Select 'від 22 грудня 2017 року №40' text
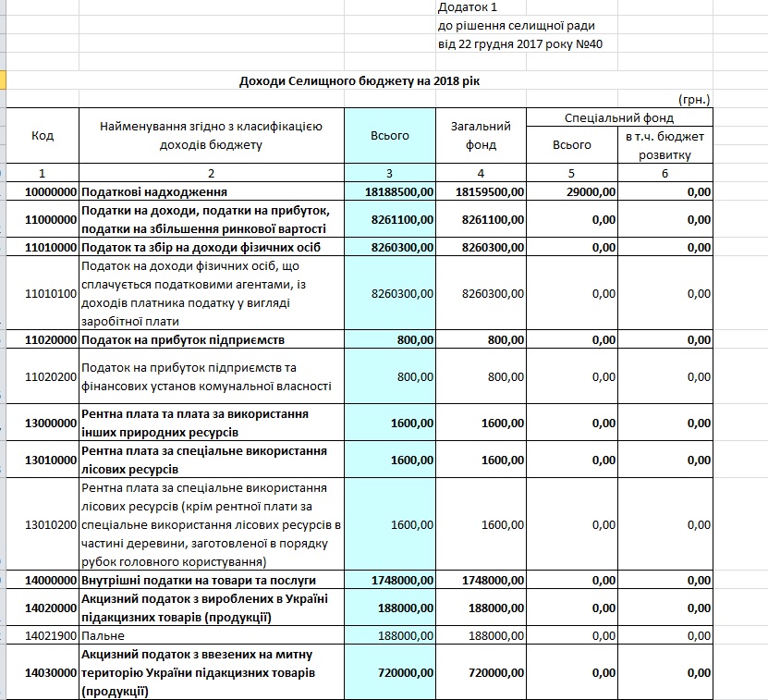 (x=520, y=44)
